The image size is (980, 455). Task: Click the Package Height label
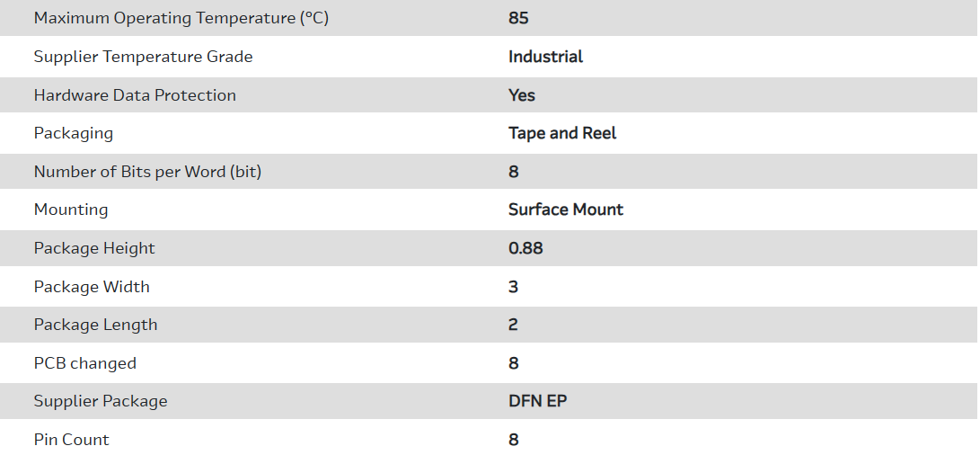(94, 248)
